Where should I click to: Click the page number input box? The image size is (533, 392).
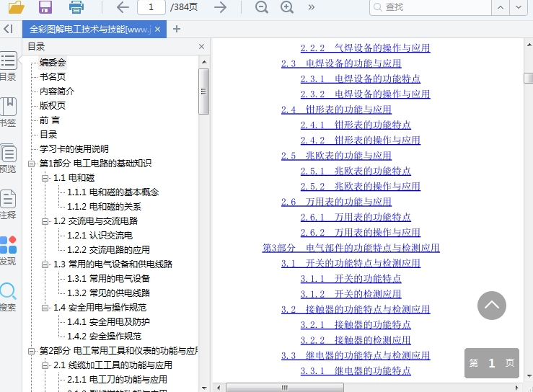click(151, 7)
